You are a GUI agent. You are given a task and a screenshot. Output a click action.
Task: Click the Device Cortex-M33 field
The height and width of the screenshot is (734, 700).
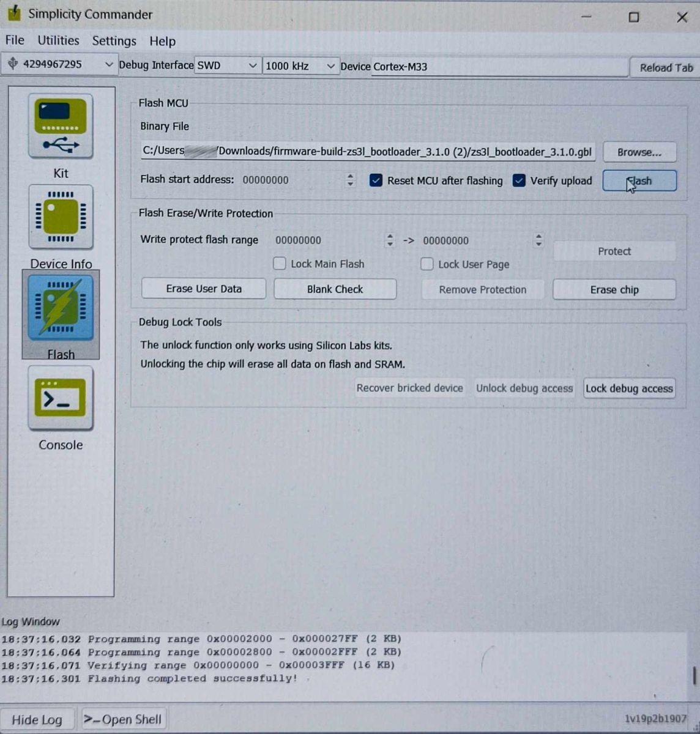(500, 67)
